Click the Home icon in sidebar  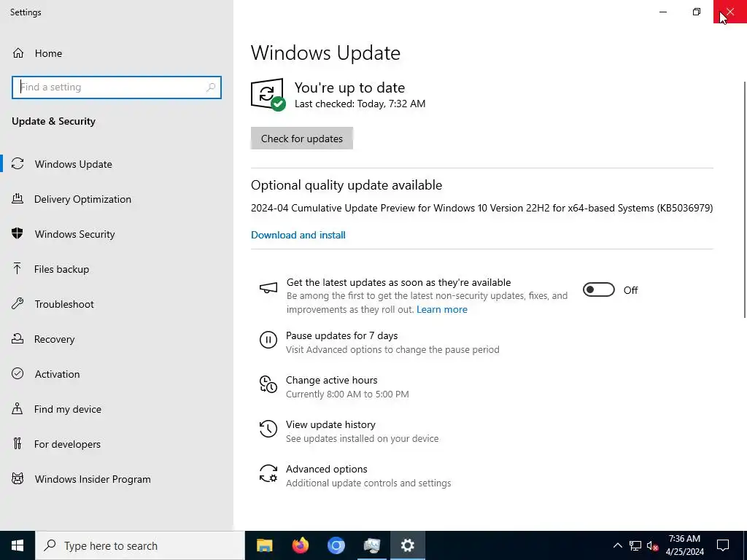pyautogui.click(x=18, y=52)
